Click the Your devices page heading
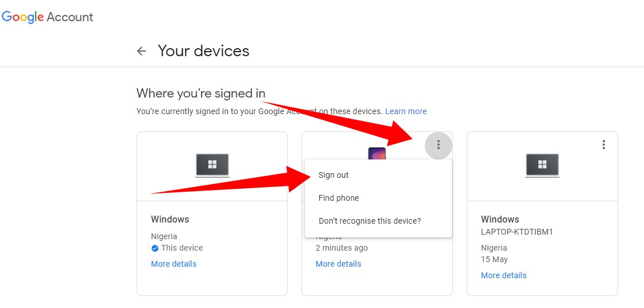 pos(203,51)
